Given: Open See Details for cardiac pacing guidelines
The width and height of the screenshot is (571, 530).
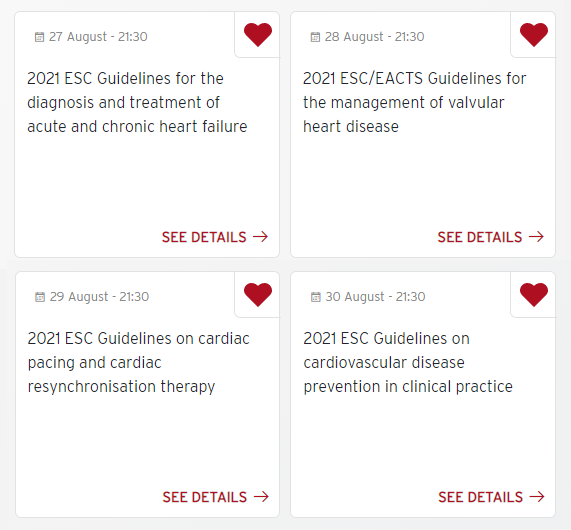Looking at the screenshot, I should [216, 497].
